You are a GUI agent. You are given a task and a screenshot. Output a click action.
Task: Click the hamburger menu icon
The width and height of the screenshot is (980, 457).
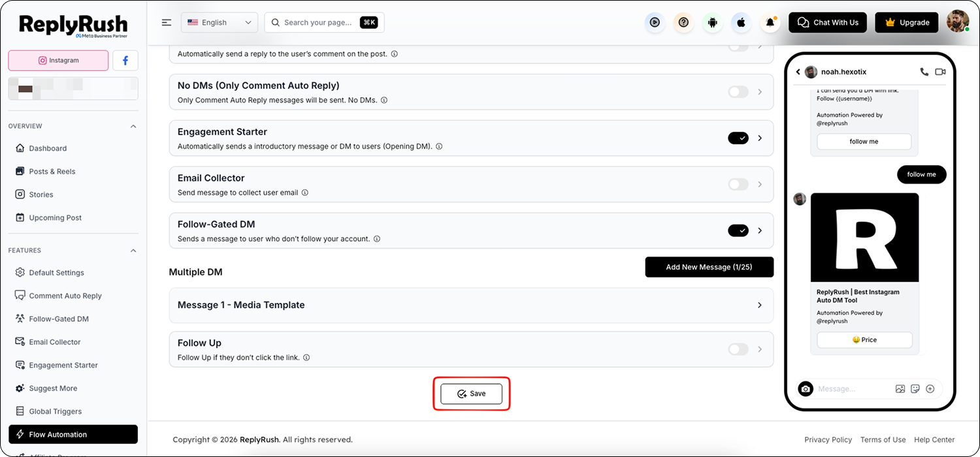pos(167,22)
